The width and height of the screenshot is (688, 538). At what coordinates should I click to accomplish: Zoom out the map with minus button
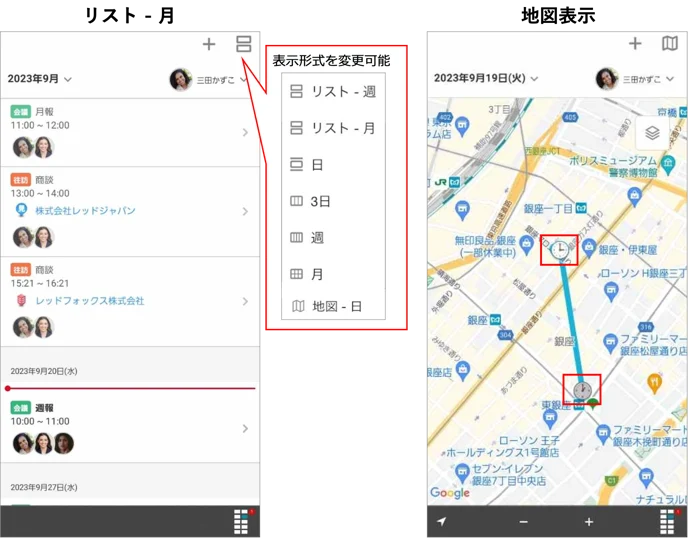523,522
